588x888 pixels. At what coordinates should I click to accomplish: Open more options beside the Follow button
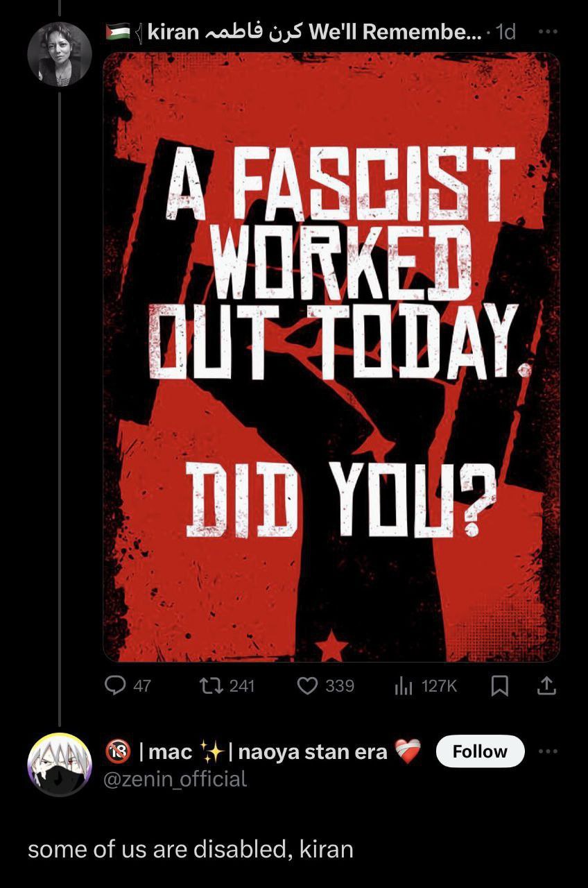548,751
